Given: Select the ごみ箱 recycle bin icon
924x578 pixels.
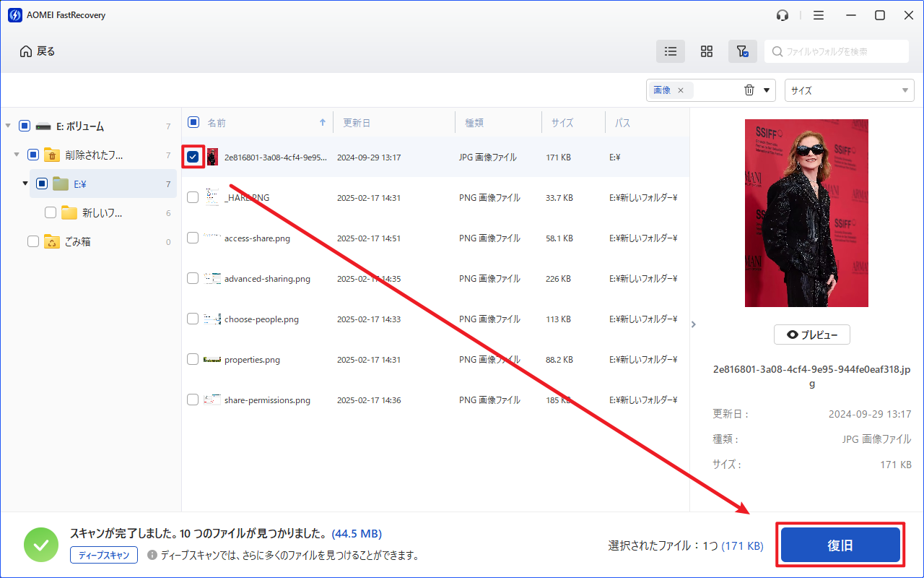Looking at the screenshot, I should pyautogui.click(x=51, y=241).
